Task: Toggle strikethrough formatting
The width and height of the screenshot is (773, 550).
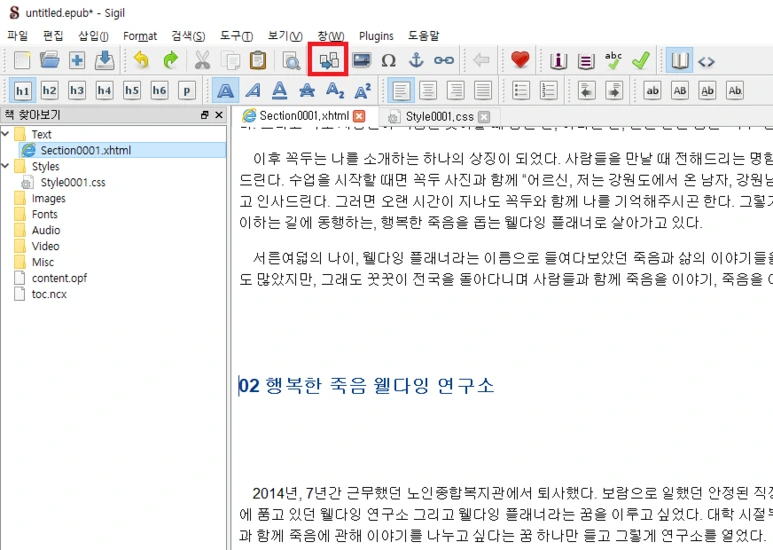Action: (x=307, y=90)
